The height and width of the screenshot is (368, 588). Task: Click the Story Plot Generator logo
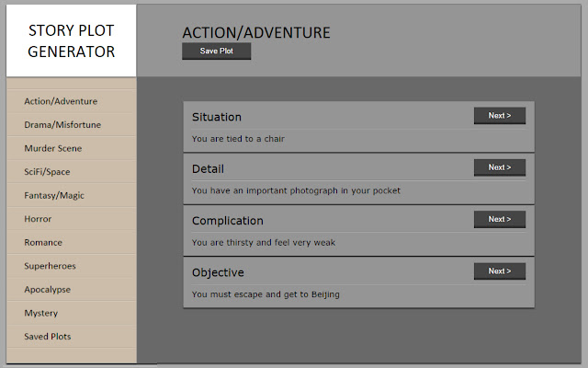click(71, 40)
